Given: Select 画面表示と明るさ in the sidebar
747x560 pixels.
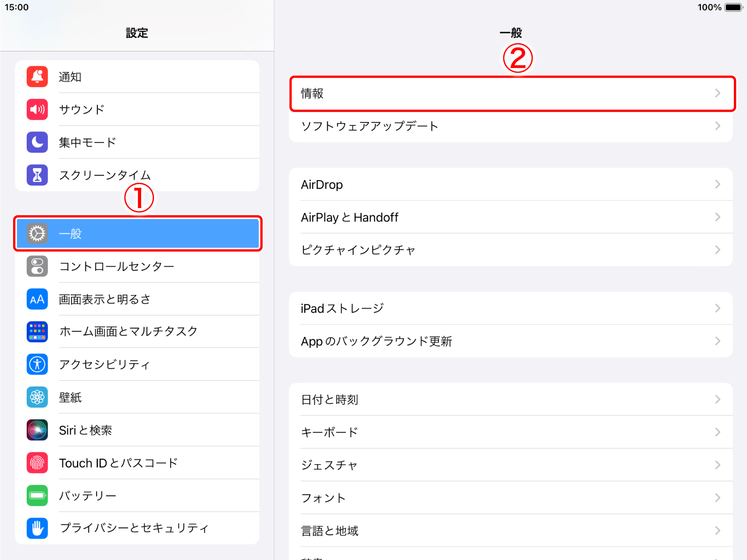Looking at the screenshot, I should pos(104,299).
